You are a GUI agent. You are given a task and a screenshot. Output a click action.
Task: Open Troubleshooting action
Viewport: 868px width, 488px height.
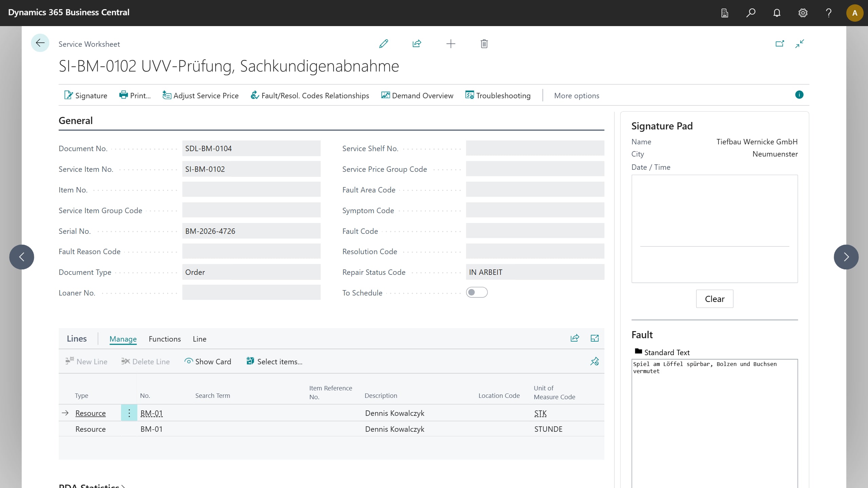point(498,96)
